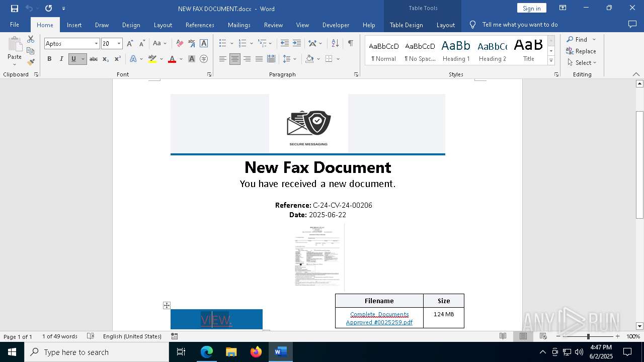This screenshot has width=644, height=362.
Task: Switch to the Table Design tab
Action: click(406, 25)
